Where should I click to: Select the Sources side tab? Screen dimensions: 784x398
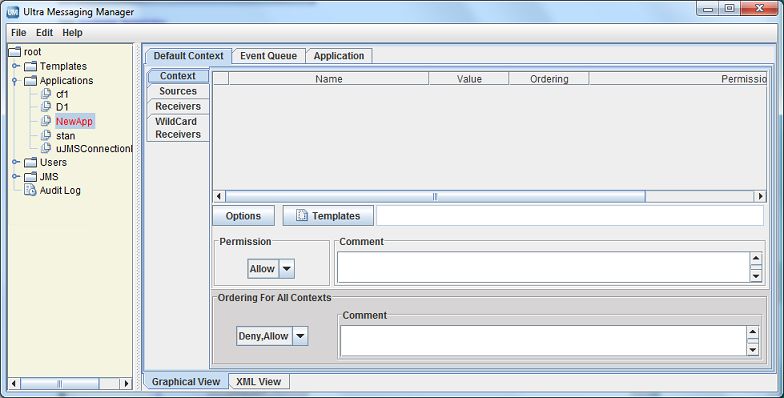click(x=178, y=91)
